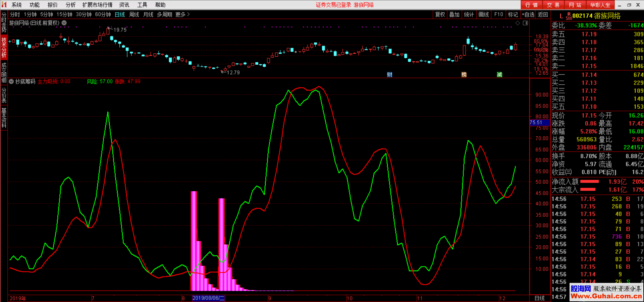
Task: Click the 画线 drawing tools button
Action: pos(484,14)
